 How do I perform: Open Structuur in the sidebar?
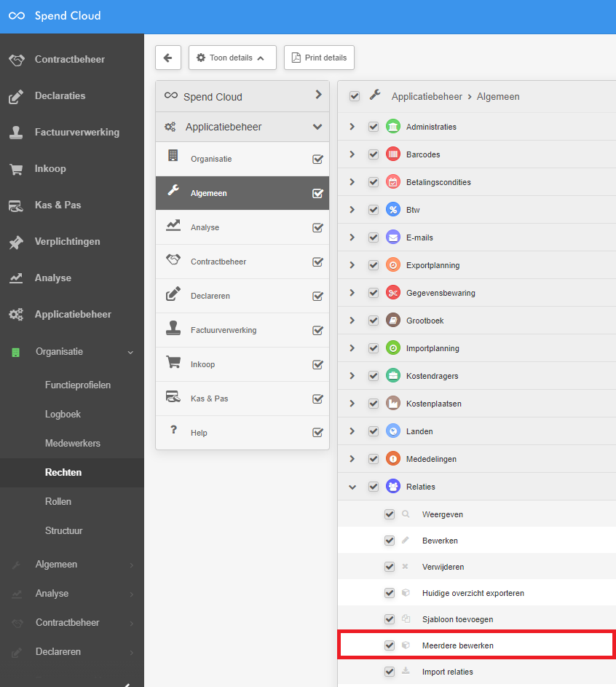click(64, 530)
